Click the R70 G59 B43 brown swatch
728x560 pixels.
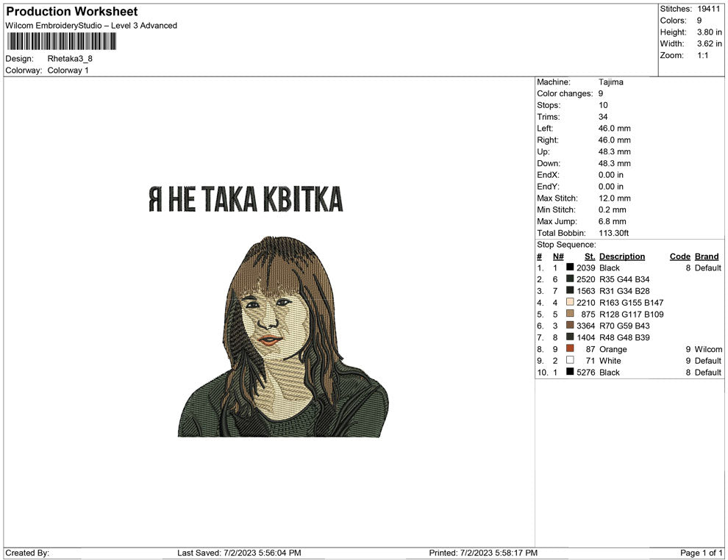(x=570, y=326)
